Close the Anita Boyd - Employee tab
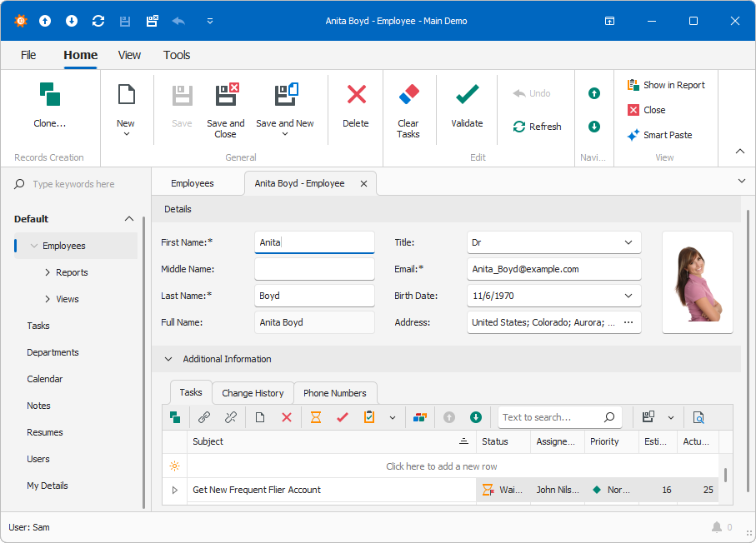This screenshot has width=756, height=543. (x=364, y=183)
